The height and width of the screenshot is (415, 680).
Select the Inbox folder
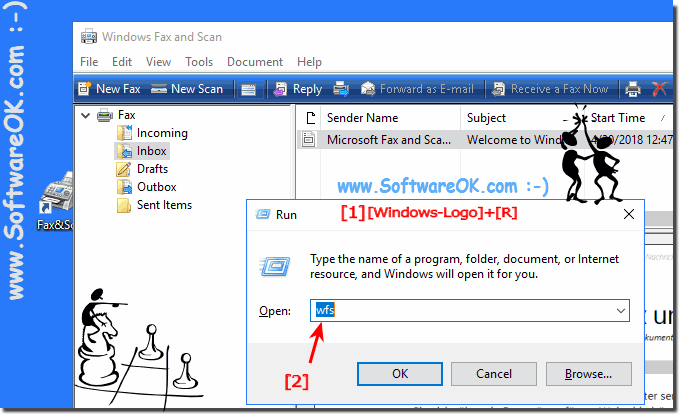pos(151,151)
